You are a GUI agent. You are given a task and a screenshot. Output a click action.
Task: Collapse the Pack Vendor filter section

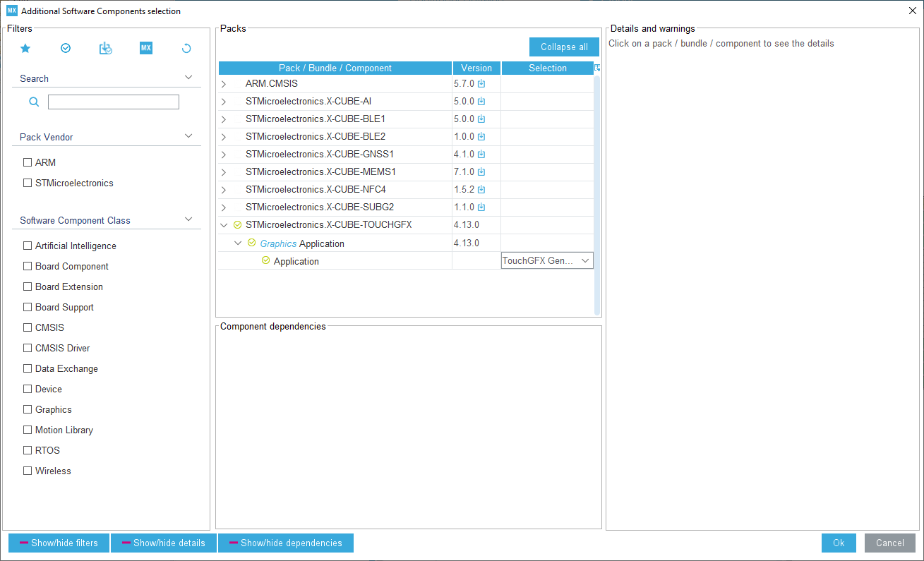click(188, 136)
